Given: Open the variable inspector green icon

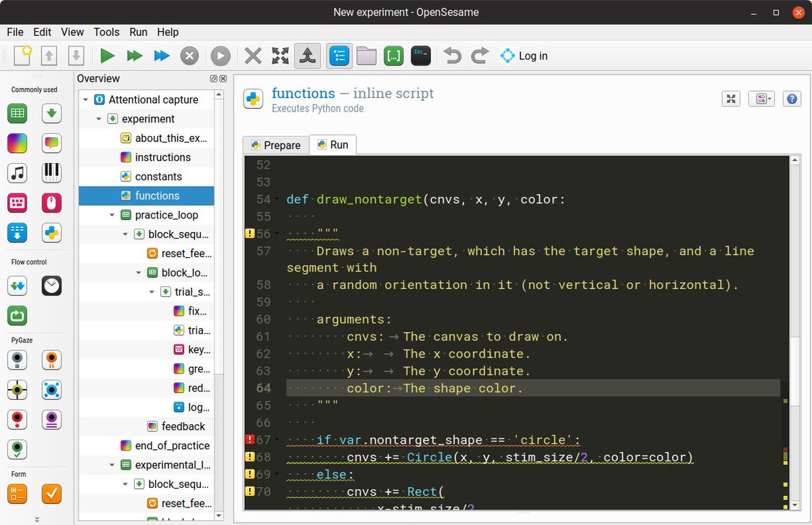Looking at the screenshot, I should coord(394,55).
